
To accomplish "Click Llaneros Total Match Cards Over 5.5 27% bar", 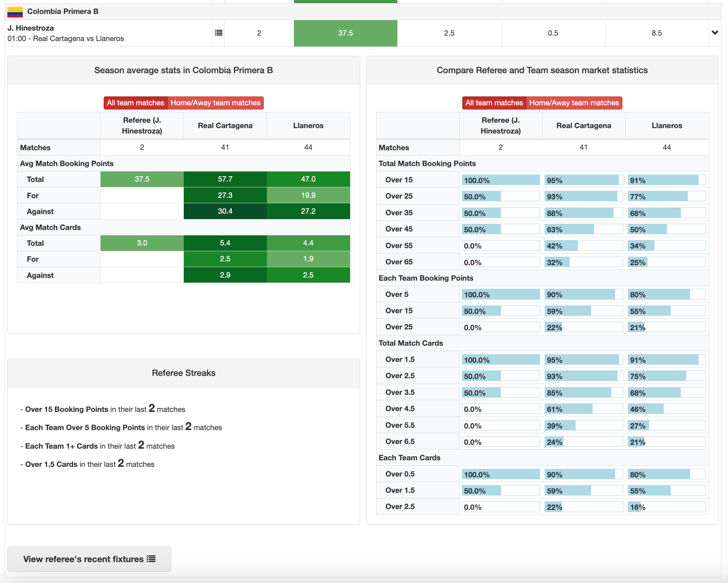I will [667, 425].
